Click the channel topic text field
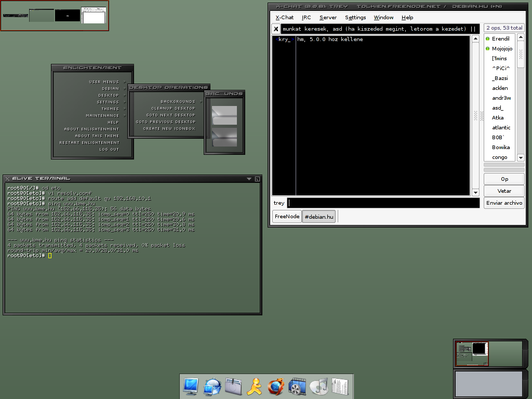 point(380,29)
